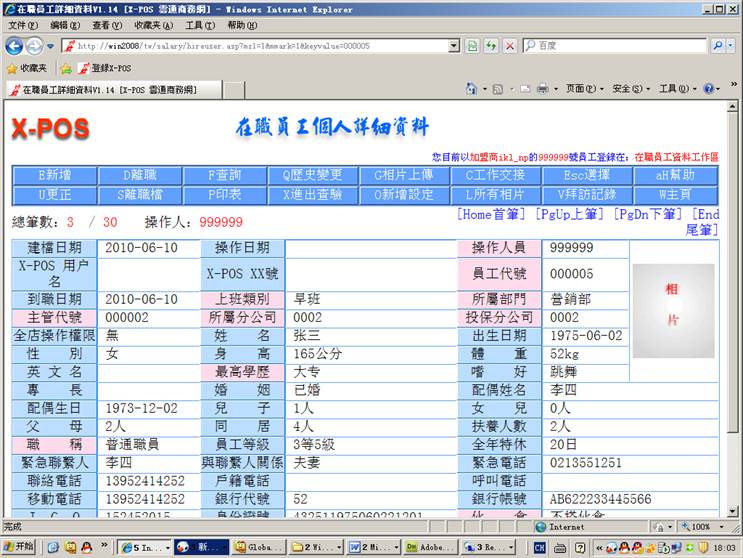
Task: Click the home icon in command bar
Action: click(x=472, y=89)
